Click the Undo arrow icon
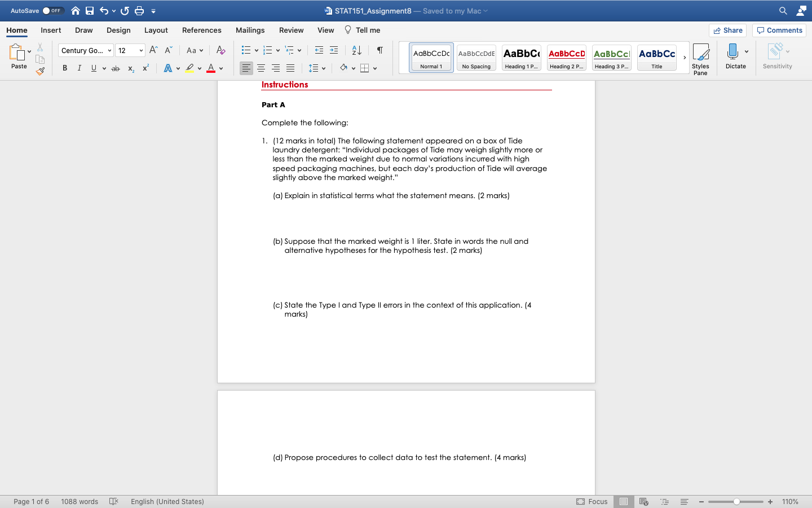 (x=104, y=11)
